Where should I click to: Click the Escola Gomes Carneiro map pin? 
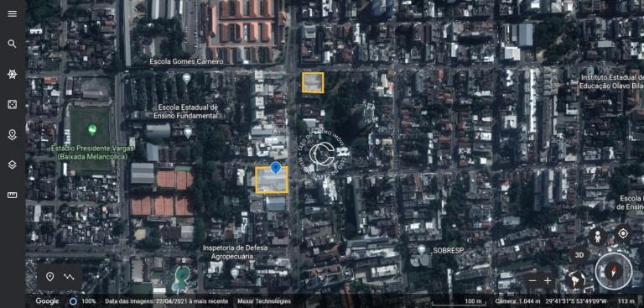186,78
